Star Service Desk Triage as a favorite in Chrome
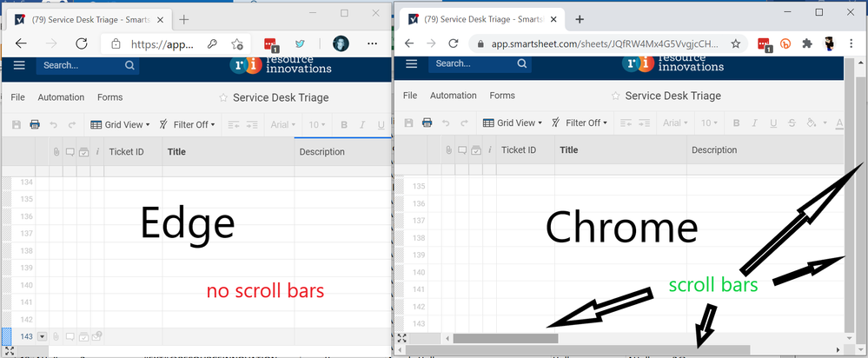868x358 pixels. point(615,96)
